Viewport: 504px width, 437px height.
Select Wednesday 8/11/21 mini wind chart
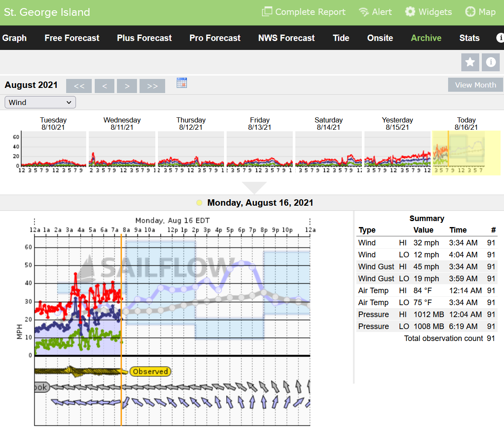pos(122,149)
